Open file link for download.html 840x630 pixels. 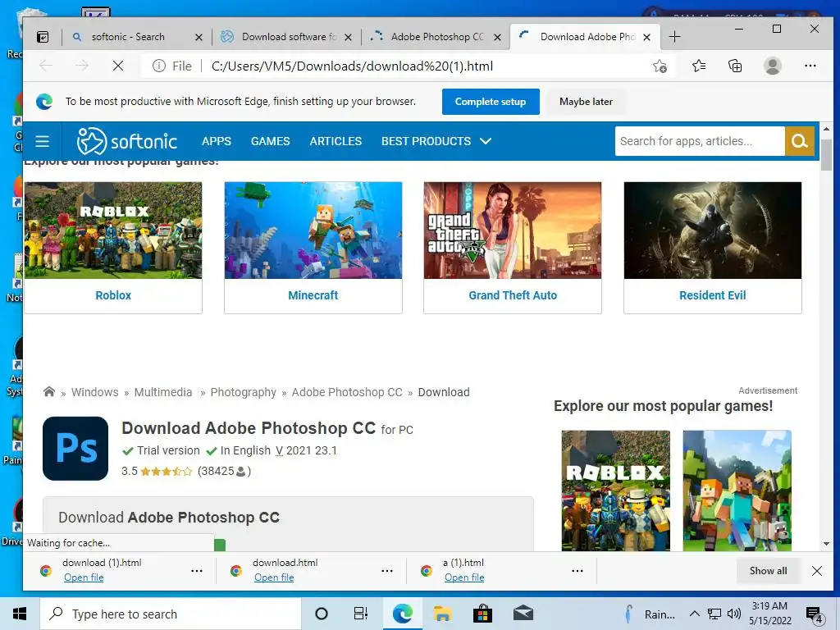[274, 577]
